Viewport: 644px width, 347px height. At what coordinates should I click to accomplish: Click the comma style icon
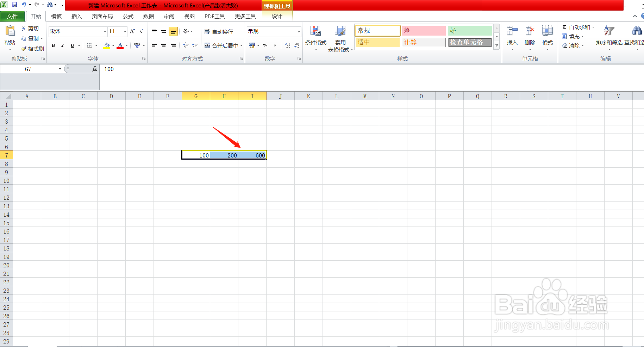[x=275, y=45]
